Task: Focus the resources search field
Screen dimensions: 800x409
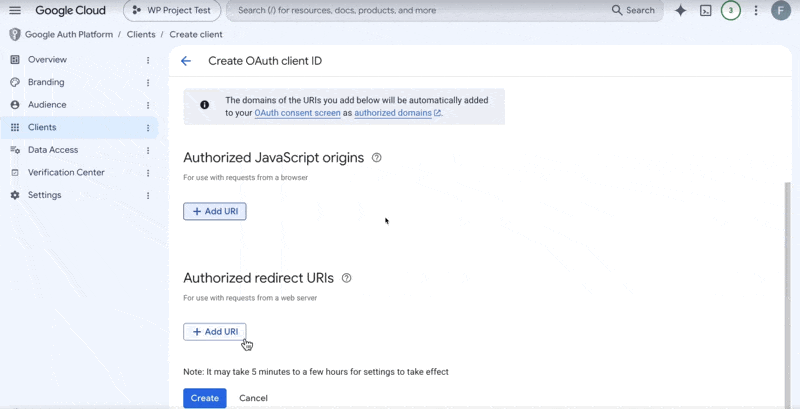Action: 418,10
